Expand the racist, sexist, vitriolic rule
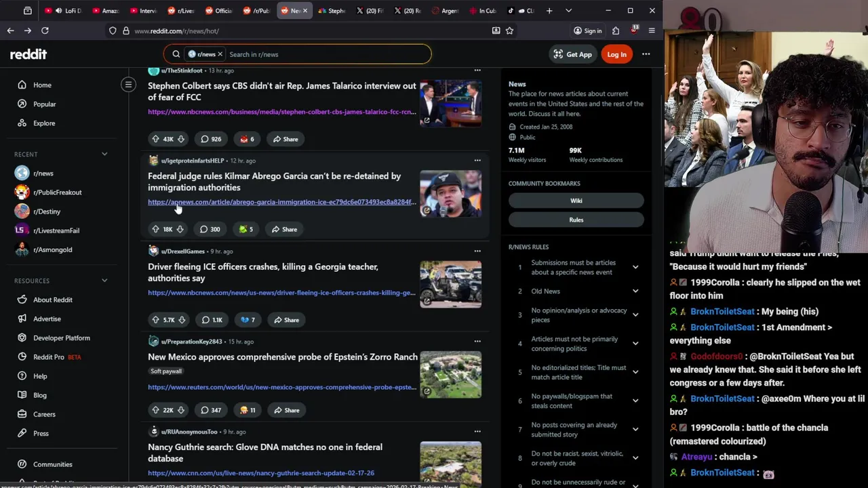868x488 pixels. point(635,458)
